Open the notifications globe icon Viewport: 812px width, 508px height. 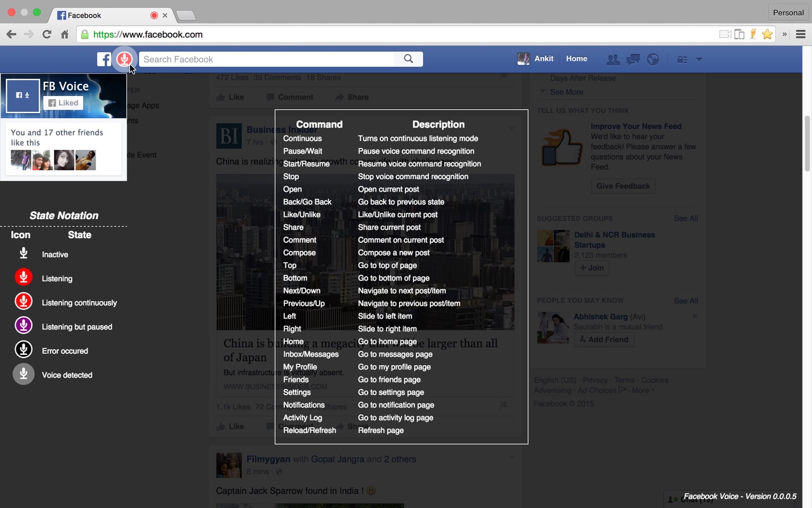653,58
